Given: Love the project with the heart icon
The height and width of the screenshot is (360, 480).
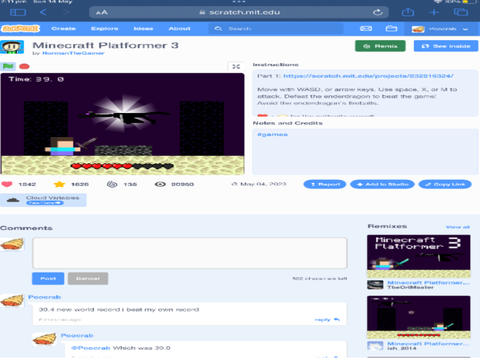Looking at the screenshot, I should (7, 184).
